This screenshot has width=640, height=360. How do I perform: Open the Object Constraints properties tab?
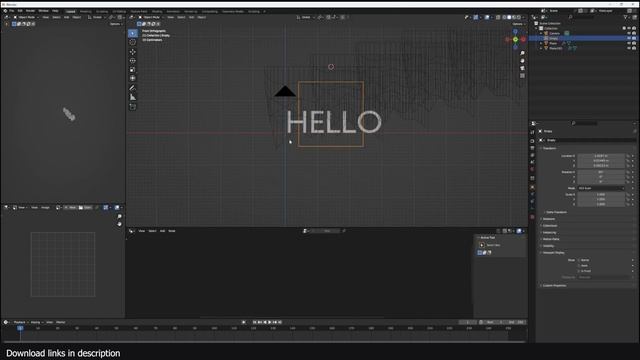[x=532, y=201]
